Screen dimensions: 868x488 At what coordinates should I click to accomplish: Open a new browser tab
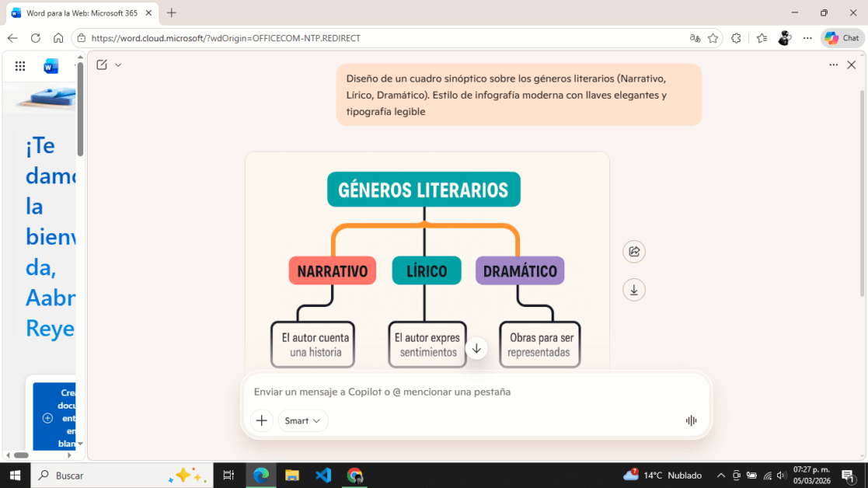tap(172, 13)
